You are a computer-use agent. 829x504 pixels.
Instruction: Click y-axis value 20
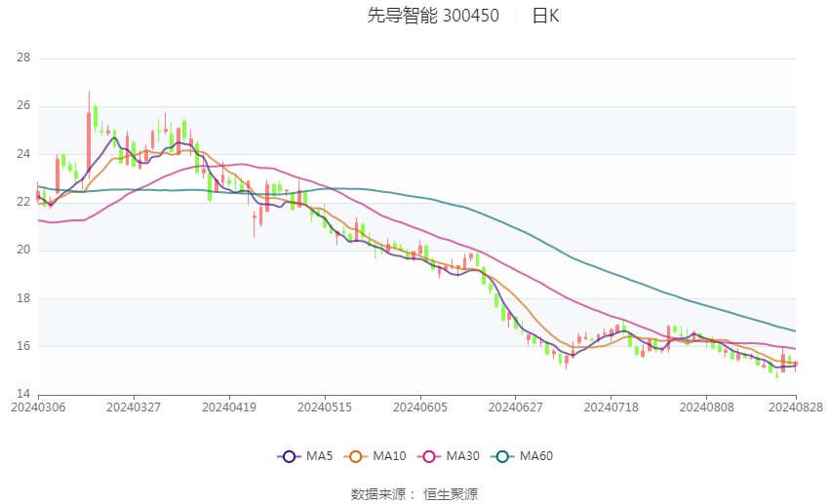click(23, 250)
